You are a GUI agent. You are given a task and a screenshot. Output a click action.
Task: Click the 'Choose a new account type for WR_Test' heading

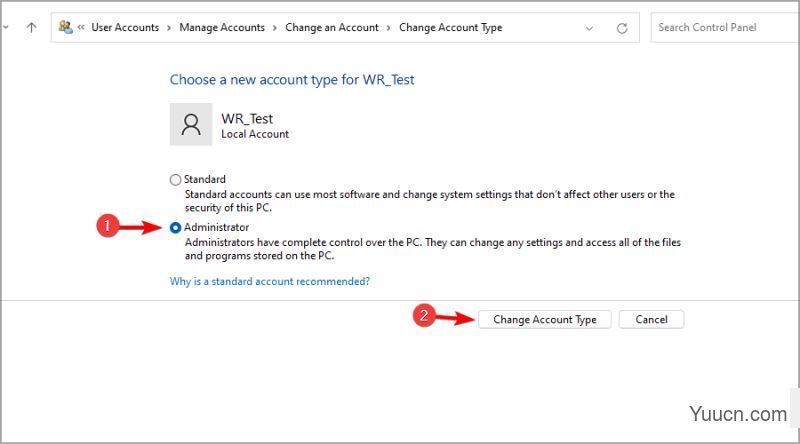tap(292, 80)
